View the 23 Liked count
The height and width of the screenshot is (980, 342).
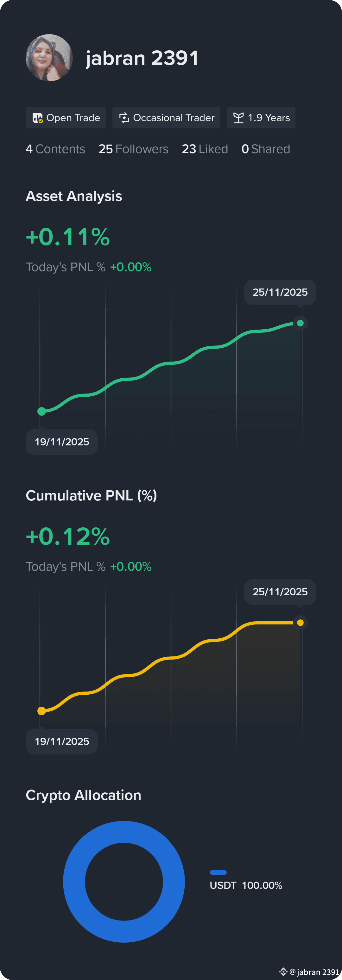pos(205,149)
